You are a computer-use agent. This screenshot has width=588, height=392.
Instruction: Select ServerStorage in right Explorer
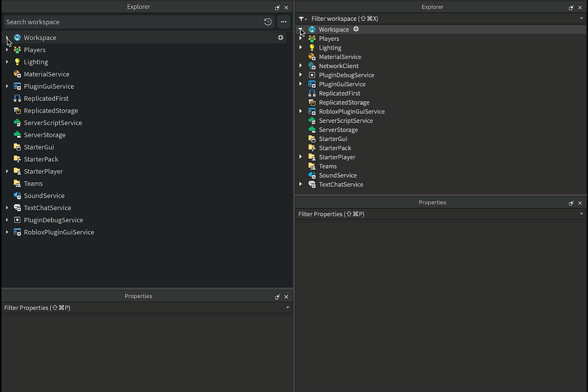tap(338, 130)
